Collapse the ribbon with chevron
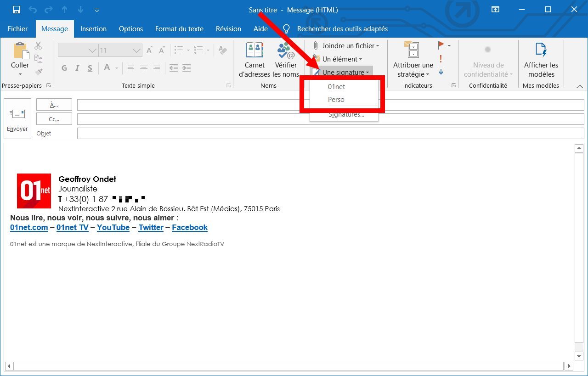Screen dimensions: 588x376 [x=580, y=86]
